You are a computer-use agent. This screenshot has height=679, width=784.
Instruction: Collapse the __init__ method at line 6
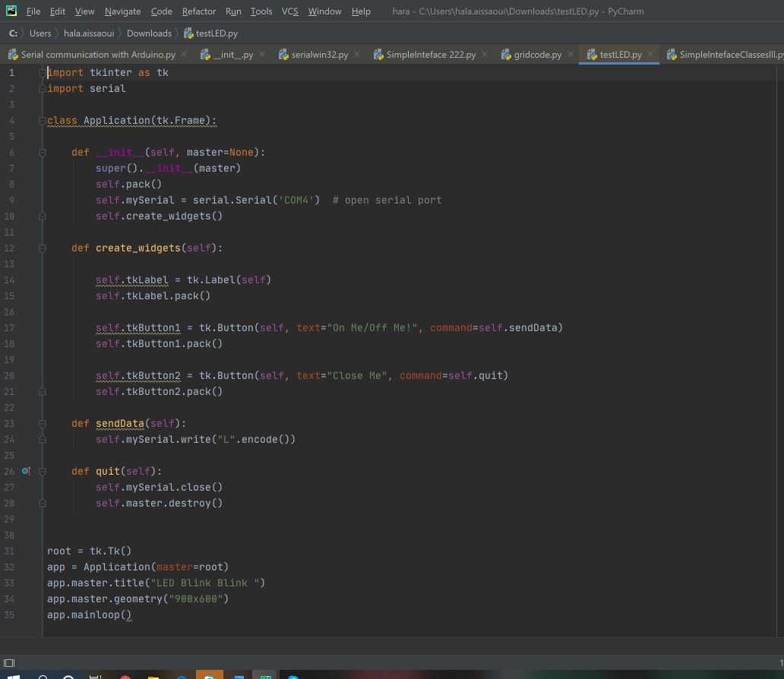pos(43,153)
